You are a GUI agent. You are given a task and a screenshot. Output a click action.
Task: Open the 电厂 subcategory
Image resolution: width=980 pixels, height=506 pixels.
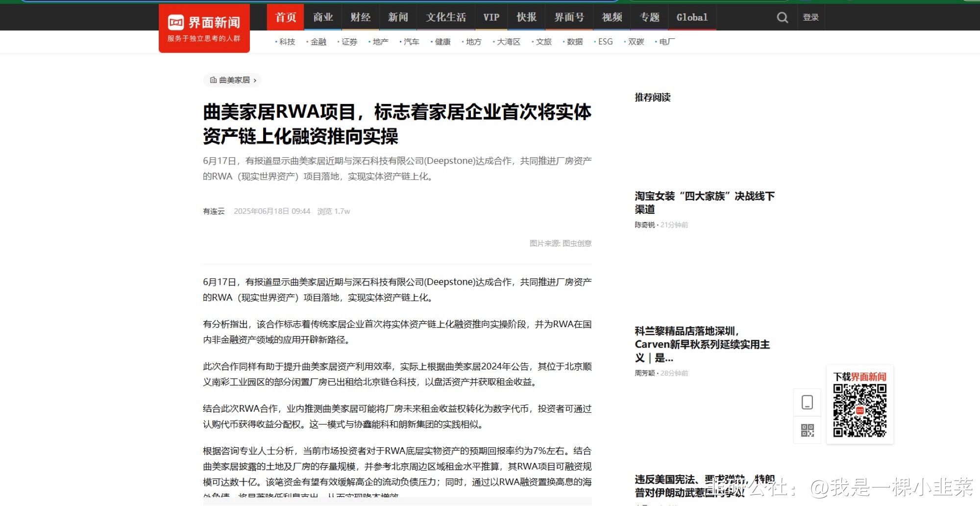666,42
